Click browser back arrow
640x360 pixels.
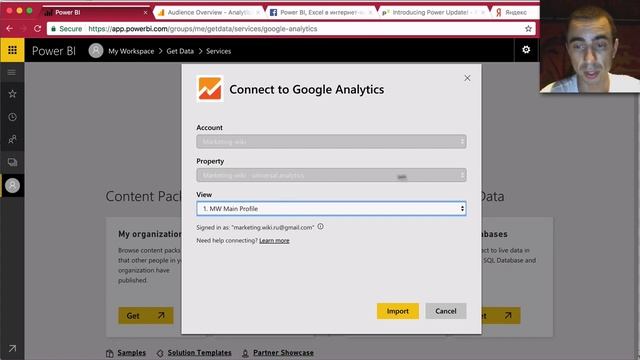pos(10,29)
